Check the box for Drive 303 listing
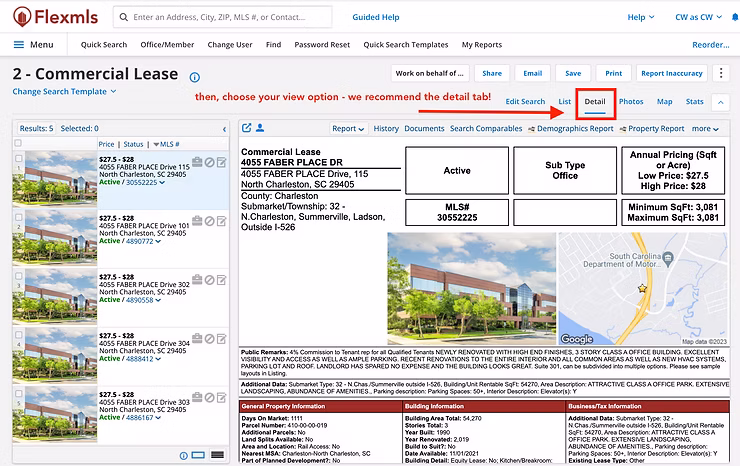Image resolution: width=740 pixels, height=466 pixels. pos(18,394)
